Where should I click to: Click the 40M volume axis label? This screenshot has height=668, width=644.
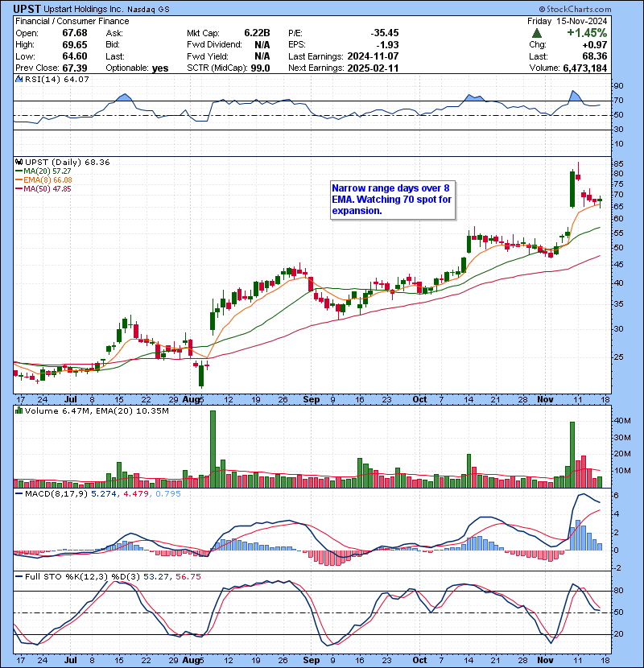(622, 420)
